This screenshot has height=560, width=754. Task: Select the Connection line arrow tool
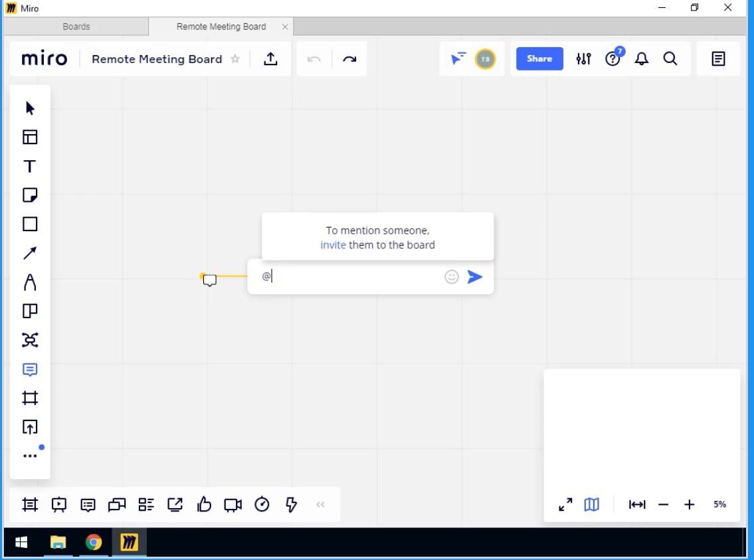(30, 253)
